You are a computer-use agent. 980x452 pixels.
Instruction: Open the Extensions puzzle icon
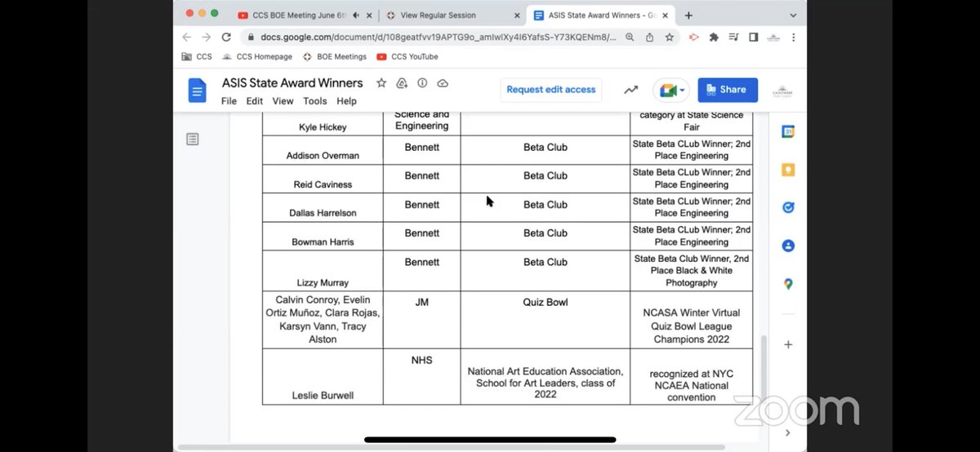[715, 37]
